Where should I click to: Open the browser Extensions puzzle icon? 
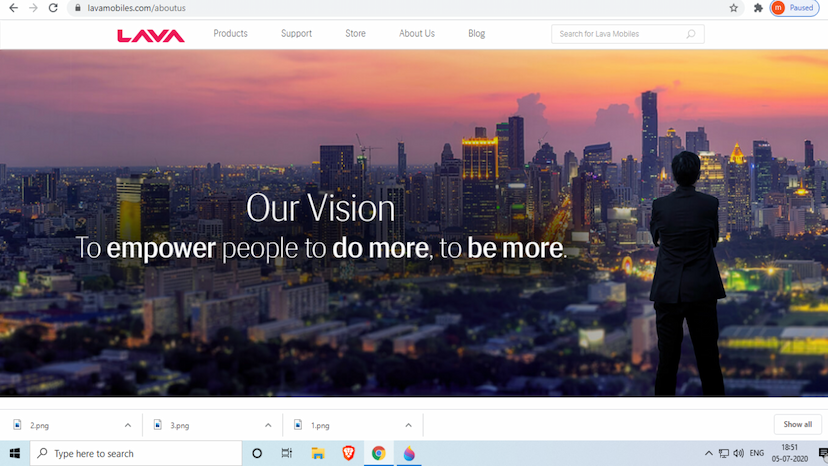(x=758, y=8)
